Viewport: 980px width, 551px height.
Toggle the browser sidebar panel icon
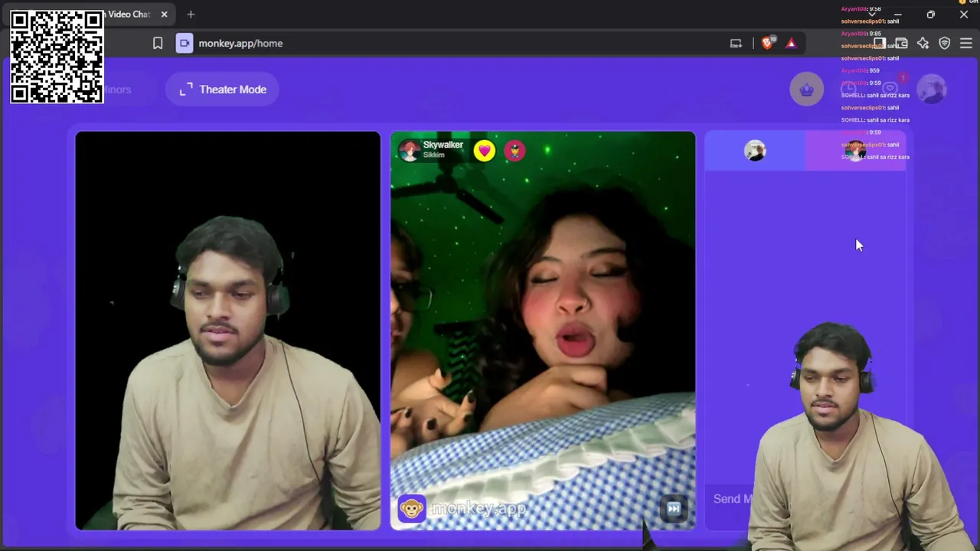[x=880, y=44]
